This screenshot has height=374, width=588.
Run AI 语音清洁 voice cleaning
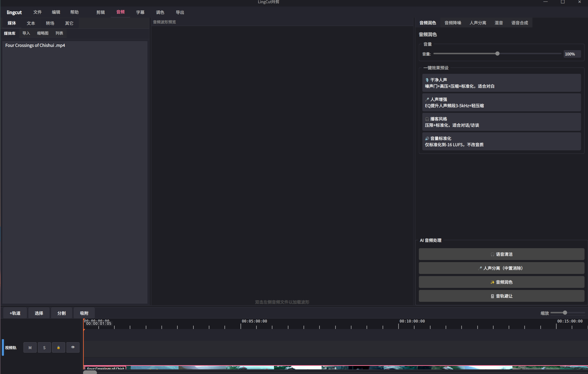tap(502, 254)
